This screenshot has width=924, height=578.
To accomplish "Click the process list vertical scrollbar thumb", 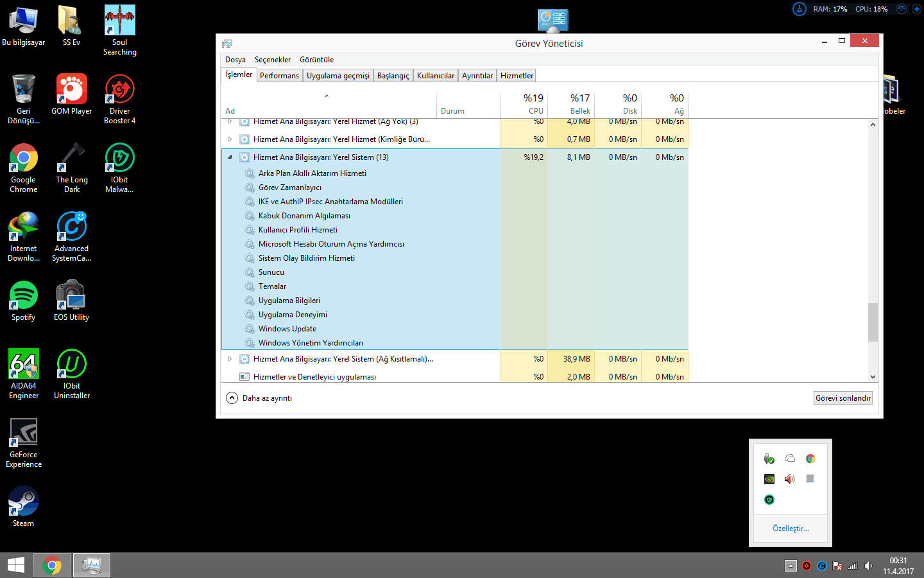I will coord(873,322).
